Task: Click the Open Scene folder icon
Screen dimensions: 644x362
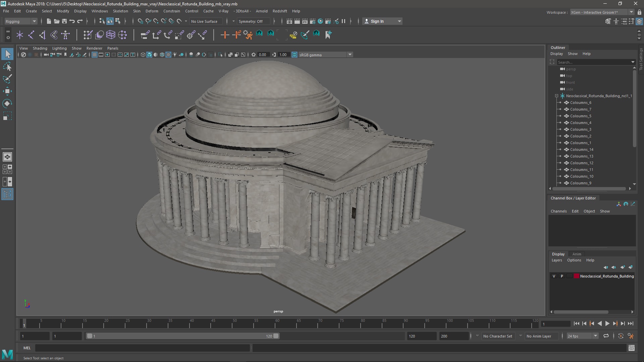Action: 56,21
